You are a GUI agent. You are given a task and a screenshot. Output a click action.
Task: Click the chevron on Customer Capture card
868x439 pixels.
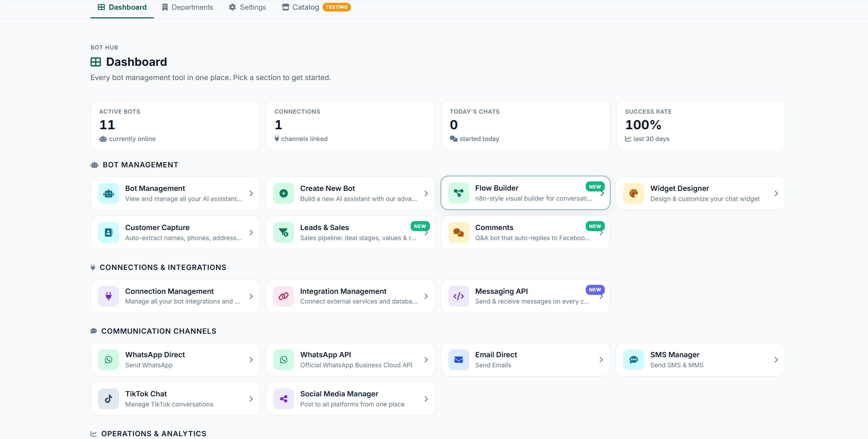[x=251, y=232]
